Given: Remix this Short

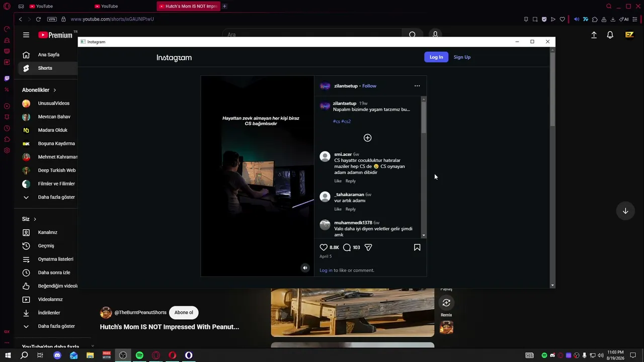Looking at the screenshot, I should click(x=446, y=303).
